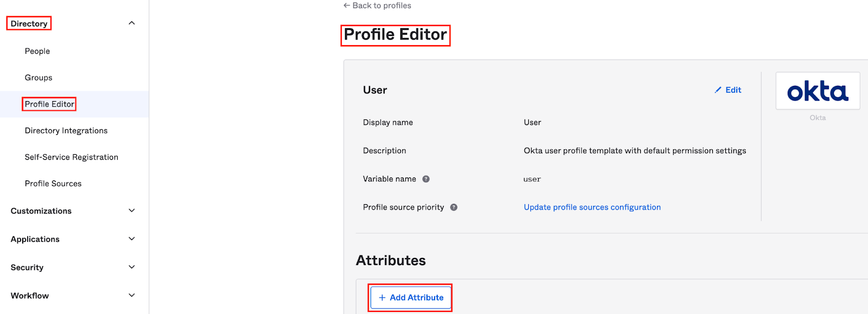The width and height of the screenshot is (868, 314).
Task: Select Profile Editor in sidebar
Action: point(49,104)
